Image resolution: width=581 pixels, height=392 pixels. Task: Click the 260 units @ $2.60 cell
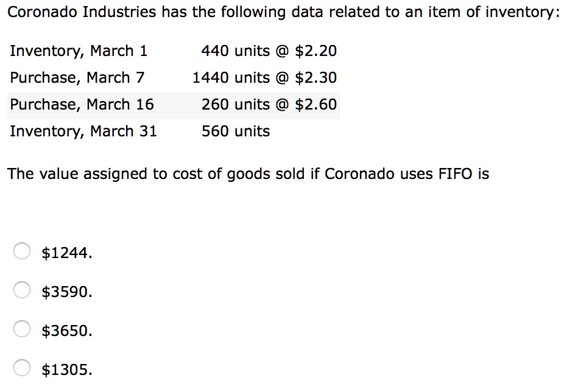point(269,105)
